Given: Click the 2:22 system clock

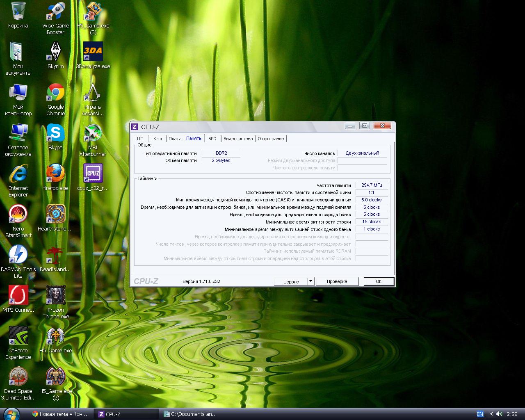Looking at the screenshot, I should point(512,414).
